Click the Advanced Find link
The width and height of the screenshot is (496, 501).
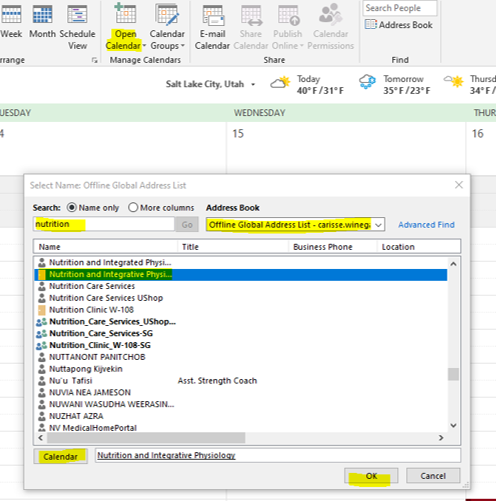426,225
